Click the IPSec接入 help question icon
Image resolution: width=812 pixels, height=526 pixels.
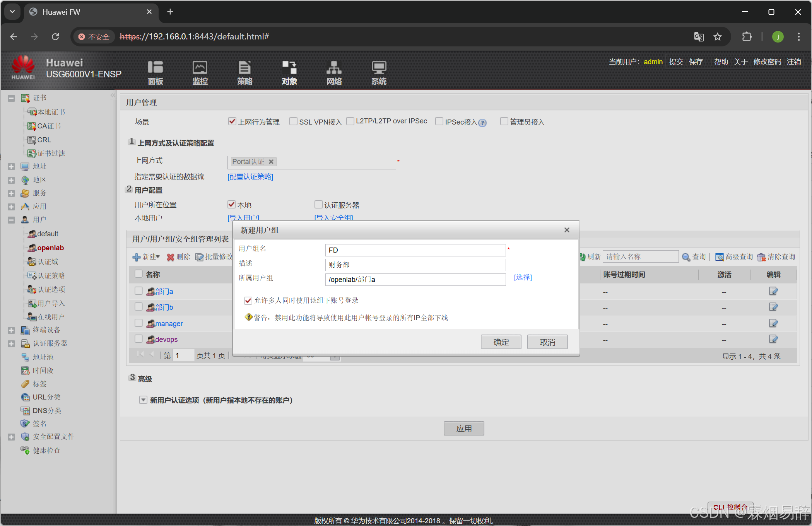tap(482, 123)
